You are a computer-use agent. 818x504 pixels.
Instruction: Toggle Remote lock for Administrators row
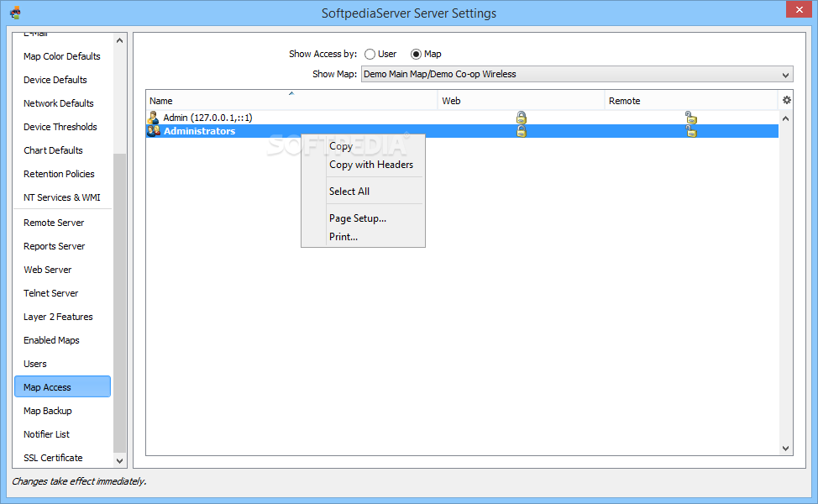coord(690,131)
